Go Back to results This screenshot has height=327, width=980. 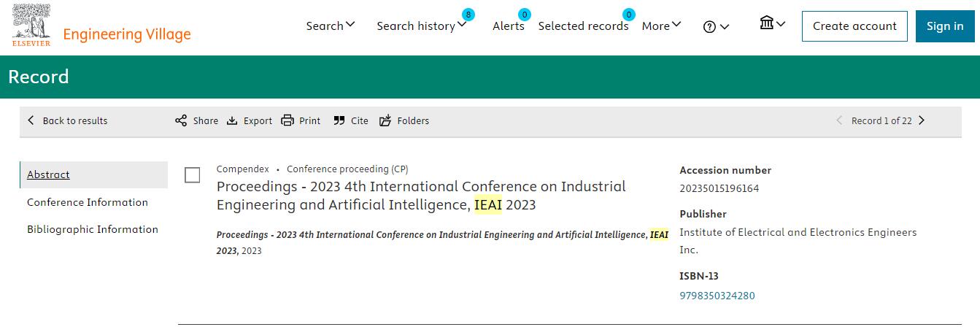[67, 120]
